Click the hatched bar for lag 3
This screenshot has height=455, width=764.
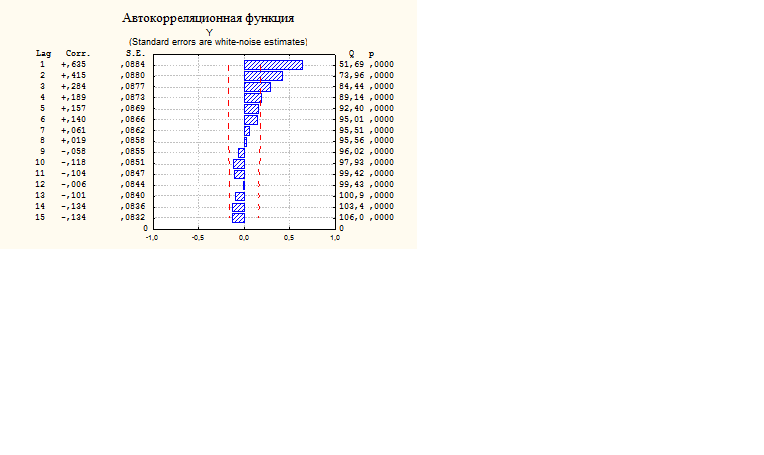click(257, 87)
